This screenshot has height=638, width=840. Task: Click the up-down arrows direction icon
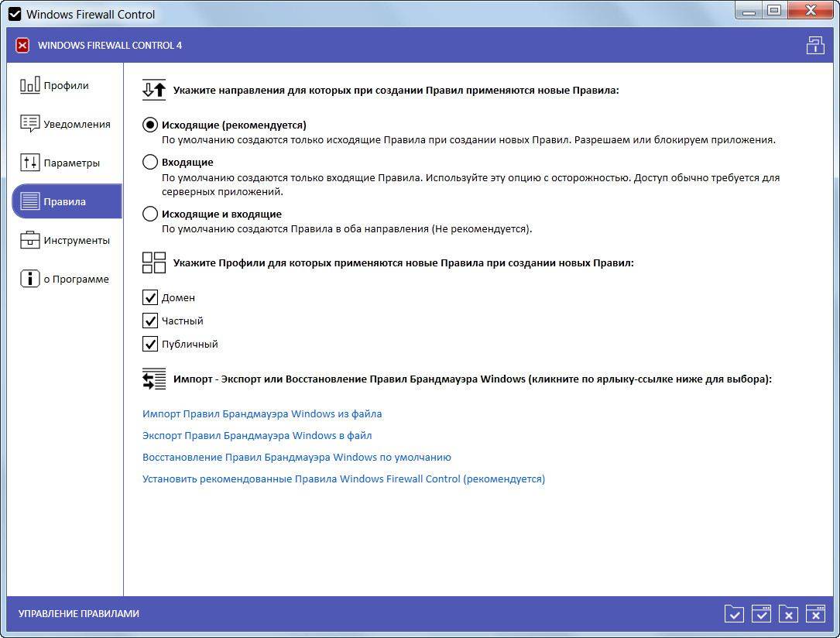point(154,90)
